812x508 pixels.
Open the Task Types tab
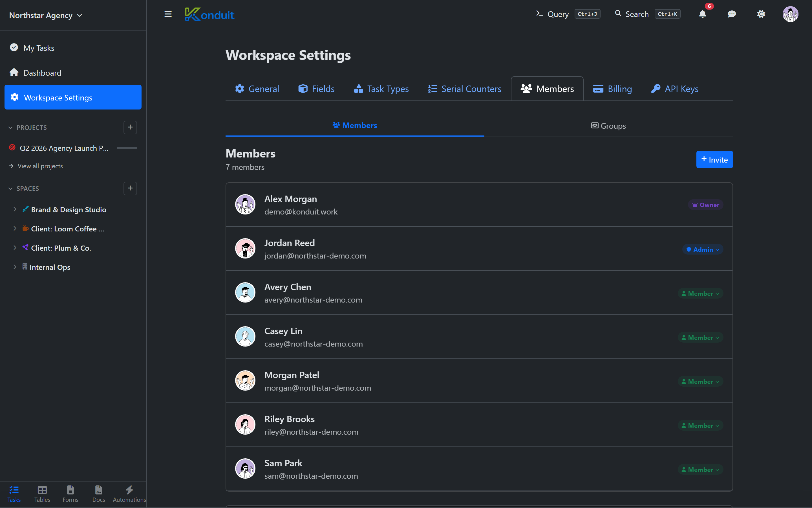[x=381, y=89]
